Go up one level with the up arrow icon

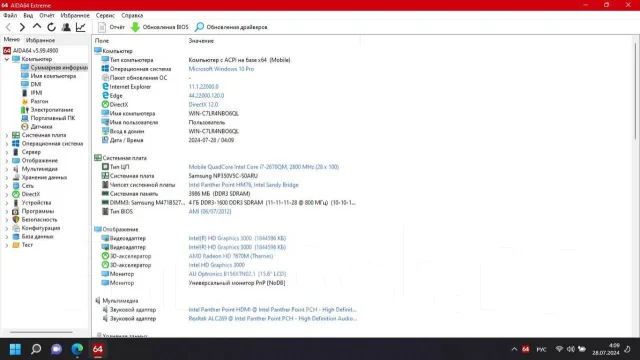[x=37, y=27]
